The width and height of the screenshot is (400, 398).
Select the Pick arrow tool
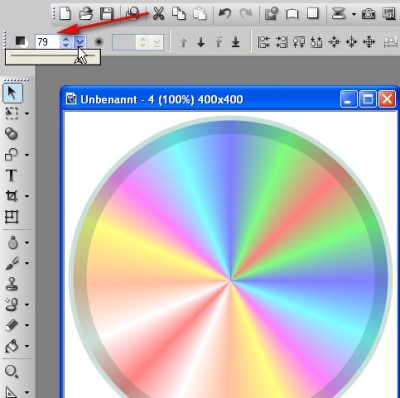click(x=12, y=93)
